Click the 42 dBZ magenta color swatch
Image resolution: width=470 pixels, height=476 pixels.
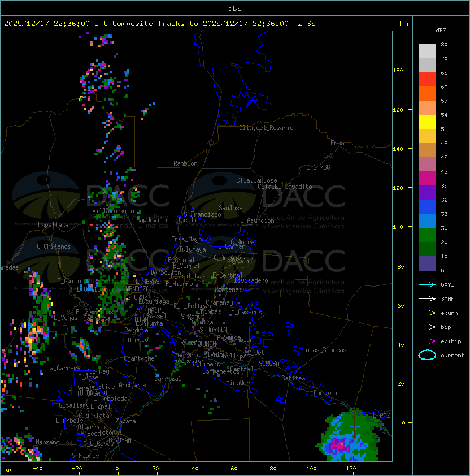tap(427, 179)
